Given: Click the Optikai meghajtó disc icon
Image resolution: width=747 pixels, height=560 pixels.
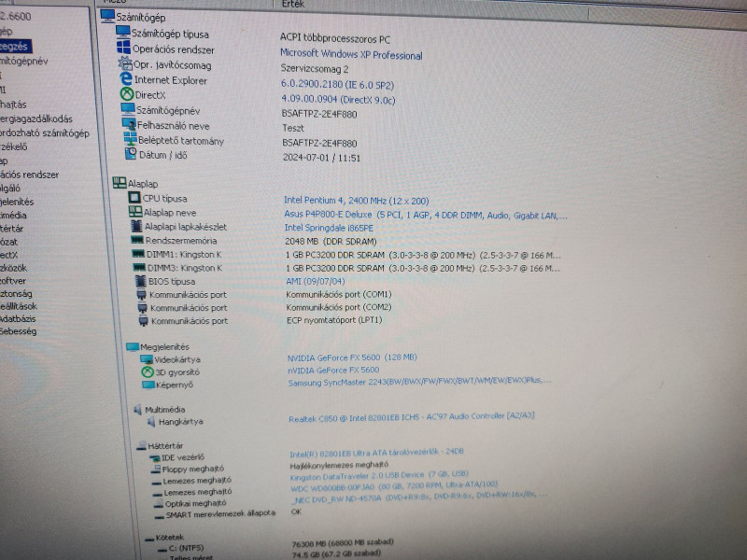Looking at the screenshot, I should point(159,503).
